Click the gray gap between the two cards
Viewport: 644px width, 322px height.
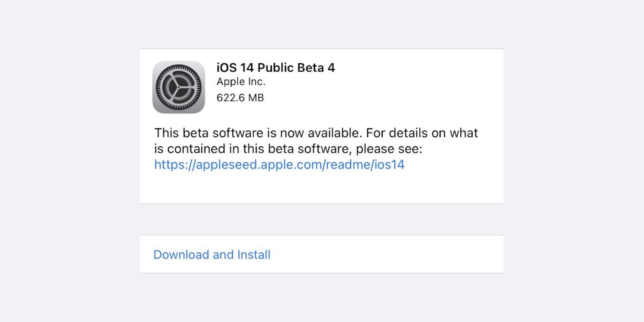(x=321, y=219)
